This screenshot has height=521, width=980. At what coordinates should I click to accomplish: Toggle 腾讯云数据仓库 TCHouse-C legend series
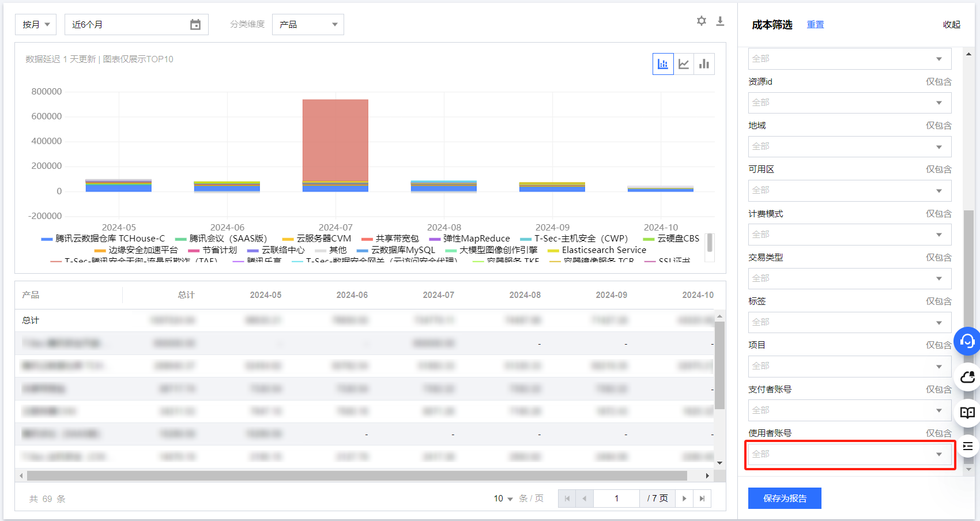[x=103, y=239]
